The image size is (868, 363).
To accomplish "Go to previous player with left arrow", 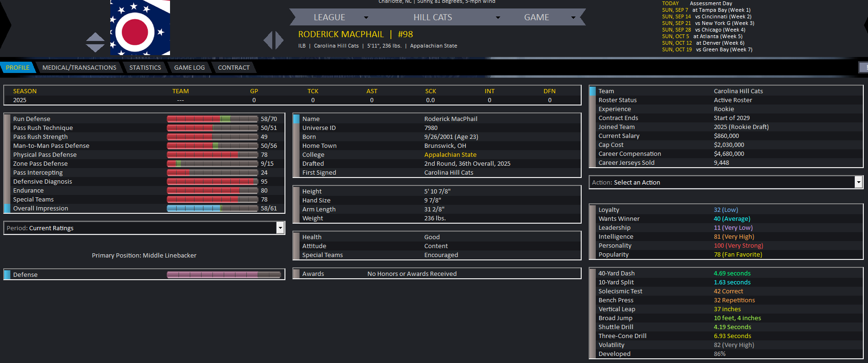I will [268, 40].
